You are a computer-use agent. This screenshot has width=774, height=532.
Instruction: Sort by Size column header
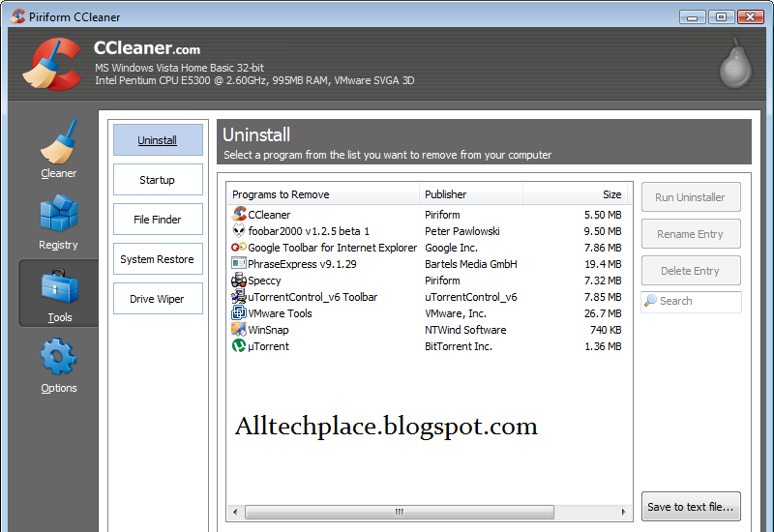[x=576, y=194]
